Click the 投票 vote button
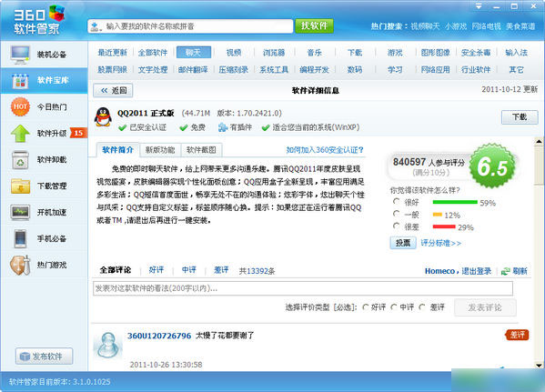Viewport: 545px width, 392px height. (403, 243)
